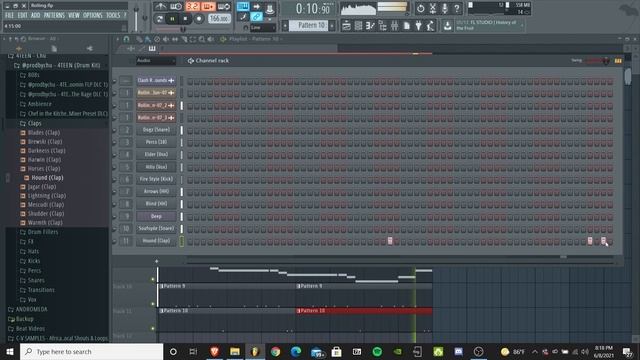The height and width of the screenshot is (360, 640).
Task: Open the OPTIONS menu
Action: point(93,15)
